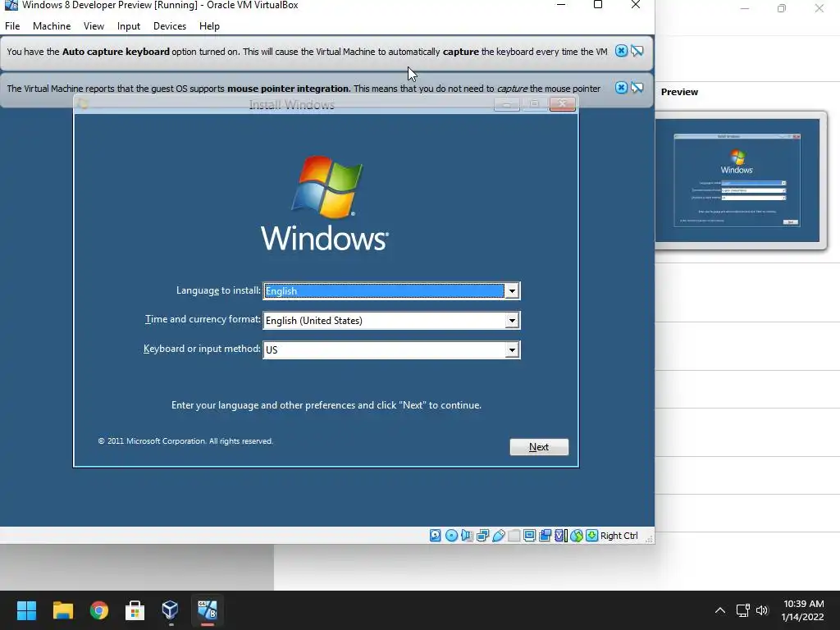Switch to VirtualBox Manager taskbar icon
The width and height of the screenshot is (840, 630).
tap(171, 610)
